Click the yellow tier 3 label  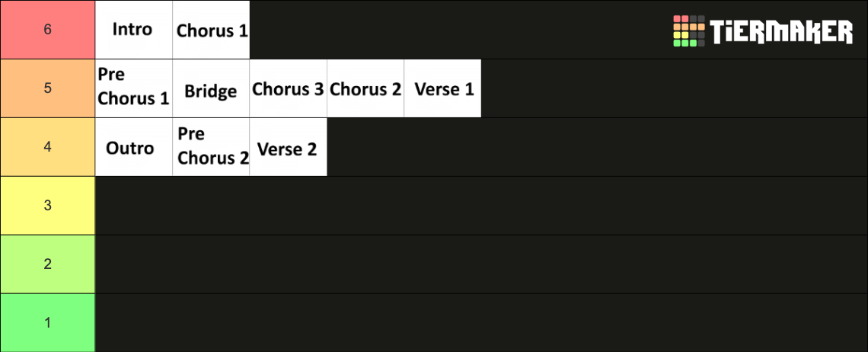[48, 206]
